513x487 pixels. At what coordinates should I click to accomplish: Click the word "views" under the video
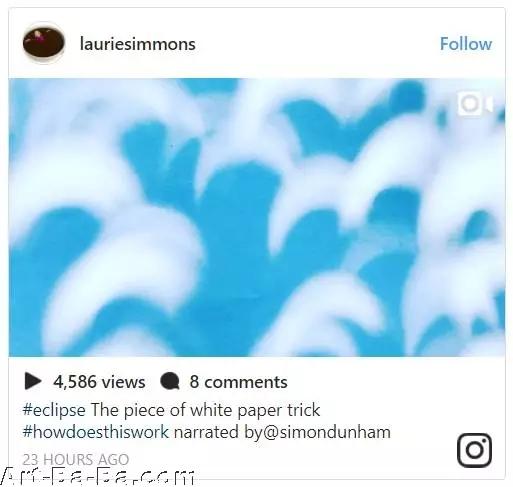pos(123,382)
